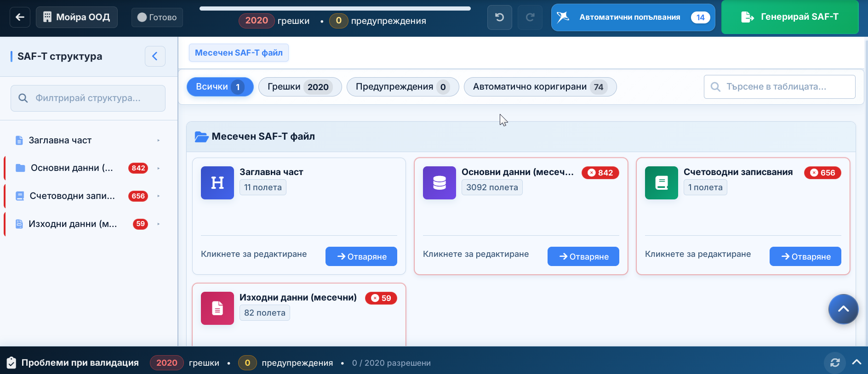The width and height of the screenshot is (868, 374).
Task: Expand Основни данни tree node arrow
Action: click(x=159, y=168)
